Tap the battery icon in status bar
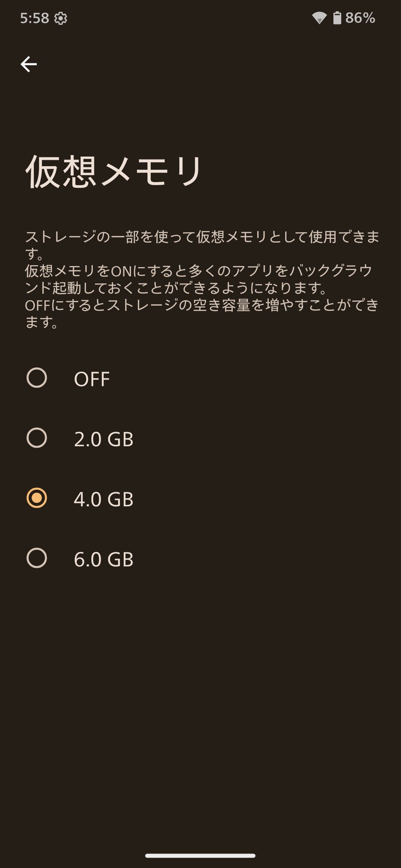The height and width of the screenshot is (868, 401). point(337,18)
